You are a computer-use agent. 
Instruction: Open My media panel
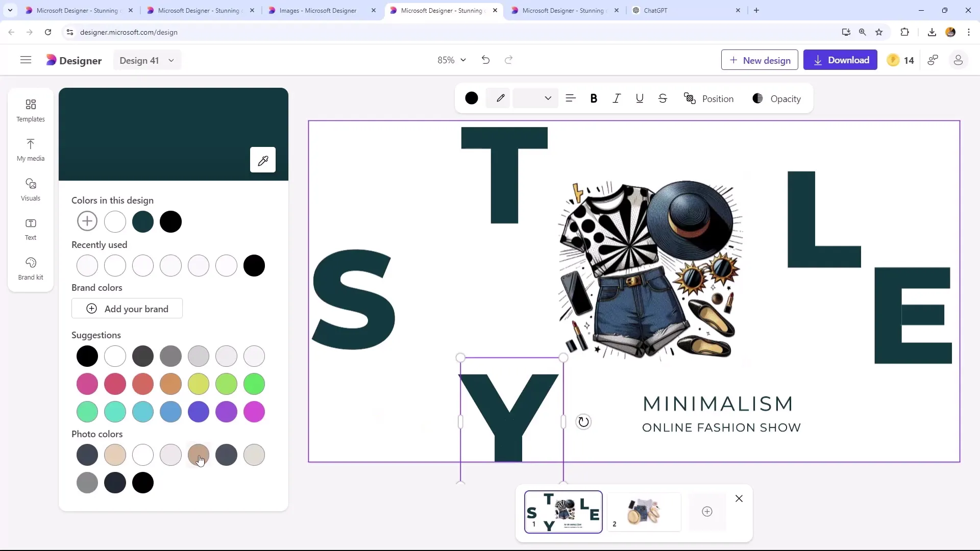31,150
